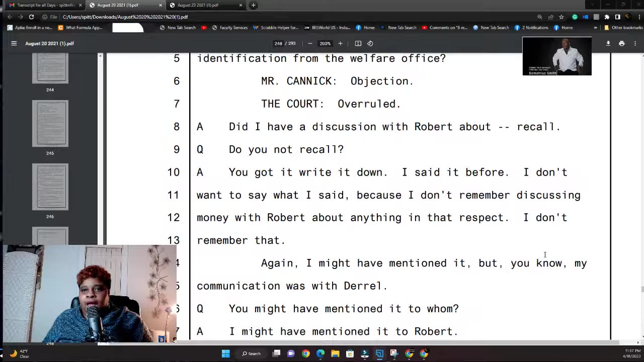Go back in browser history

point(10,17)
